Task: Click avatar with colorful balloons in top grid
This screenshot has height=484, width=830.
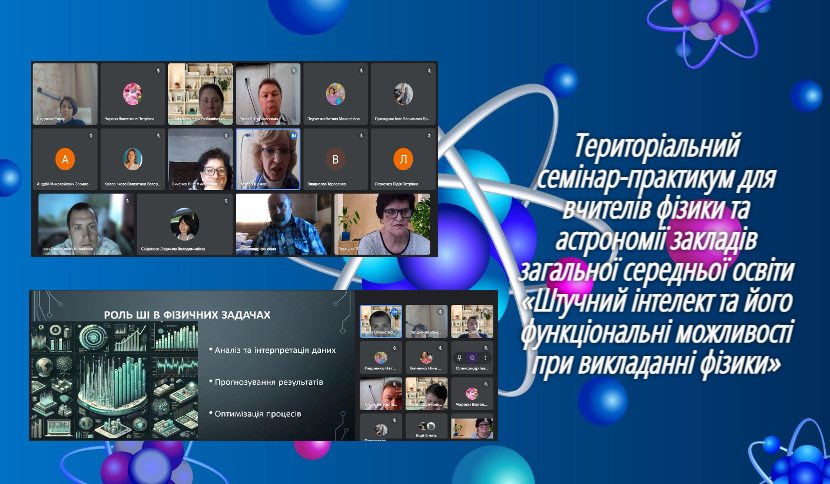Action: click(x=335, y=94)
